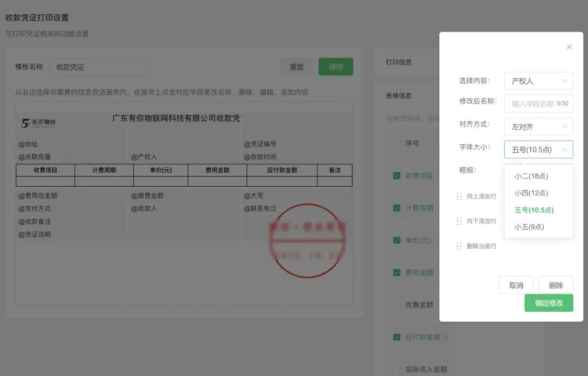The image size is (588, 376).
Task: Click the company logo on voucher canvas
Action: point(38,123)
